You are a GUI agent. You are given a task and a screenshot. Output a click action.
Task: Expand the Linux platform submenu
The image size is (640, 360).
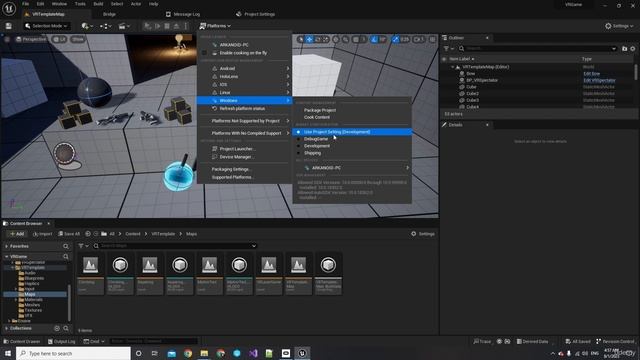(x=244, y=93)
